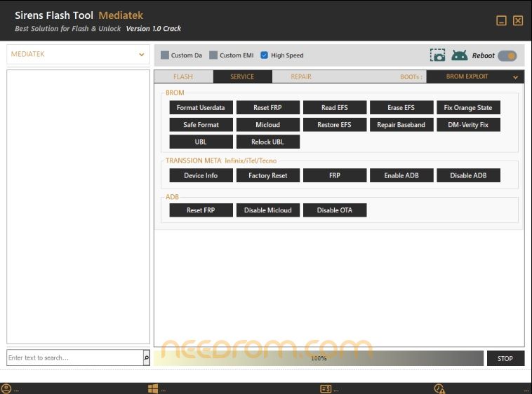Viewport: 532px width, 394px height.
Task: Click the Disable Micloud button under ADB
Action: [267, 210]
